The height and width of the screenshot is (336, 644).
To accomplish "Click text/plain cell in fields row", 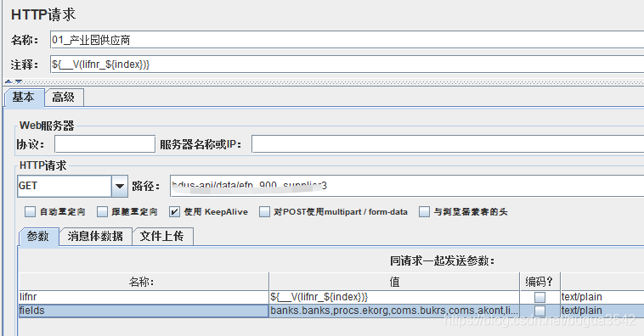I will click(602, 311).
